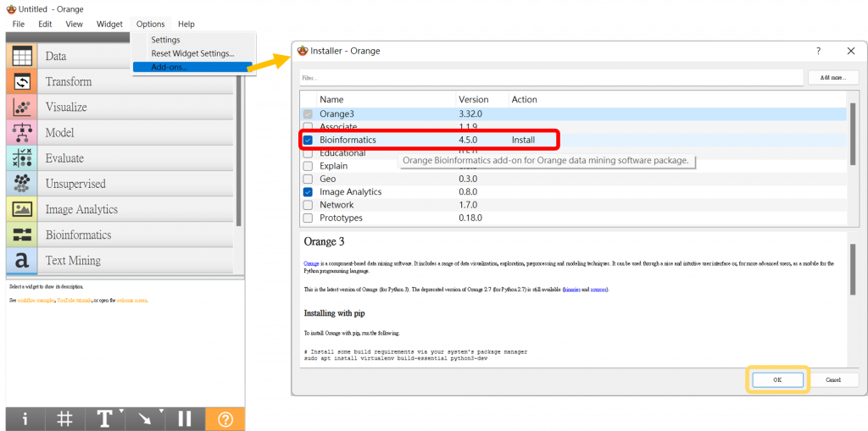The height and width of the screenshot is (431, 868).
Task: Click the description pane vertical scrollbar
Action: coord(853,270)
